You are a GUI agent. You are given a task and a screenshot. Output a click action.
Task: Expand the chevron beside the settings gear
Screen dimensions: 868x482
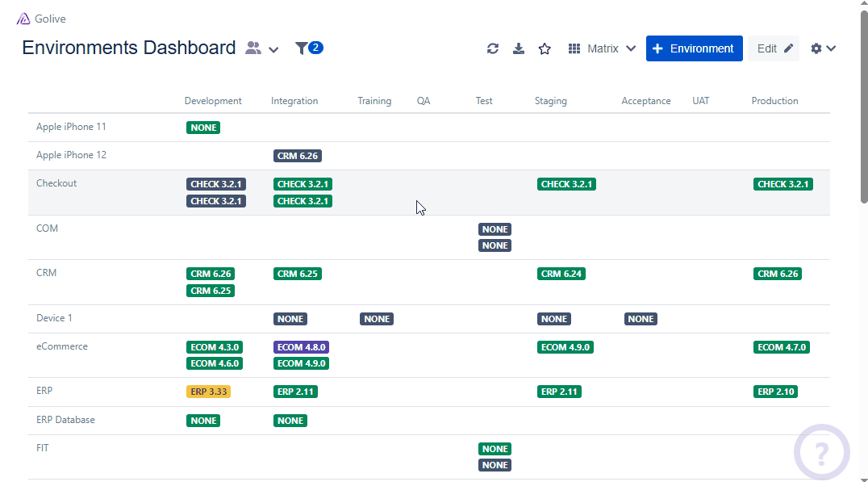pos(831,48)
